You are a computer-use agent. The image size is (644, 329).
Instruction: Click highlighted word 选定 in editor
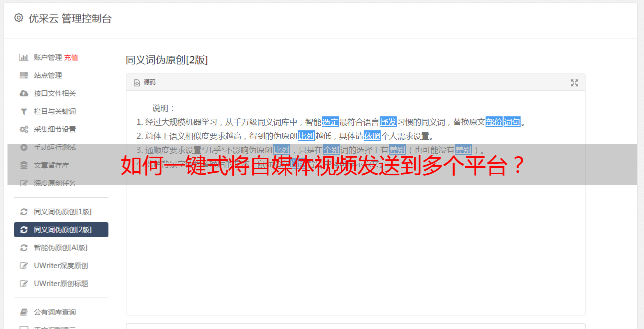(x=330, y=122)
